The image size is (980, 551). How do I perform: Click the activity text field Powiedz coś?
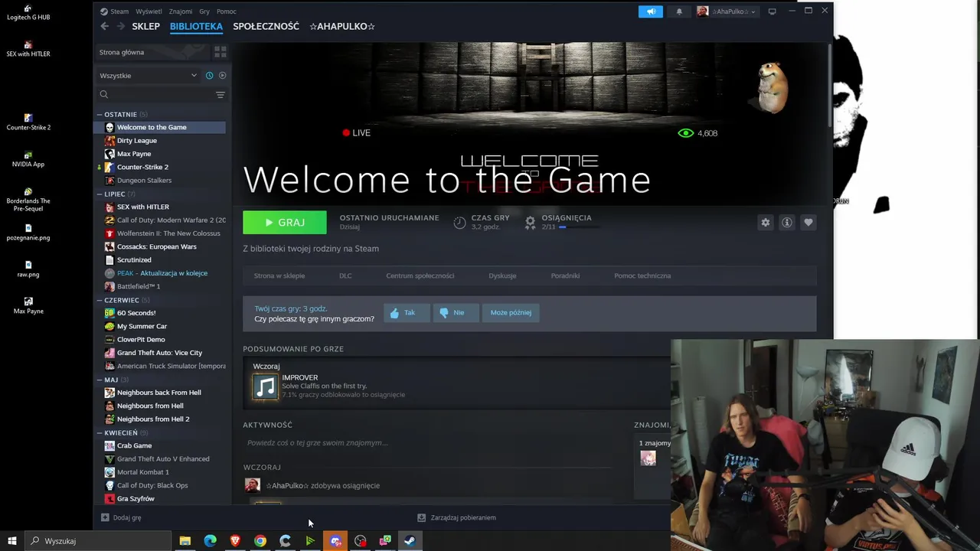click(429, 443)
